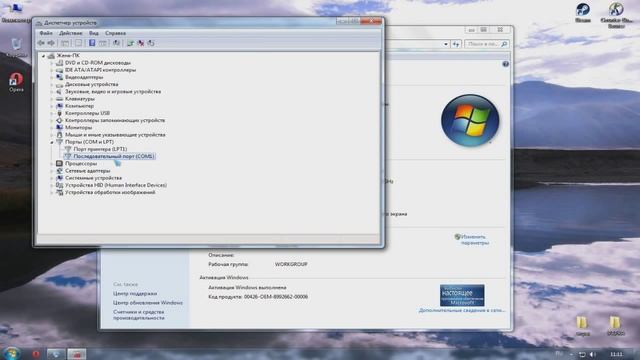Select Контроллеры запоминающих устройств item
The width and height of the screenshot is (640, 360).
click(115, 120)
